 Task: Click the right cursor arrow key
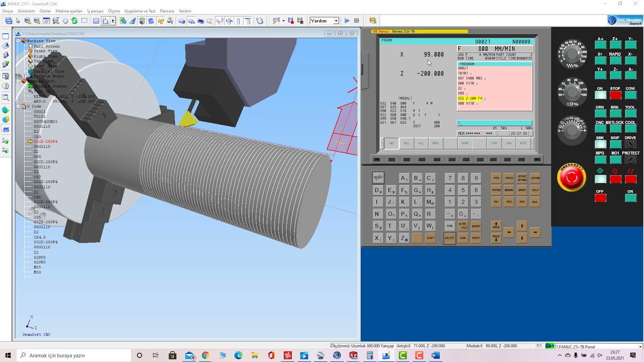(535, 232)
